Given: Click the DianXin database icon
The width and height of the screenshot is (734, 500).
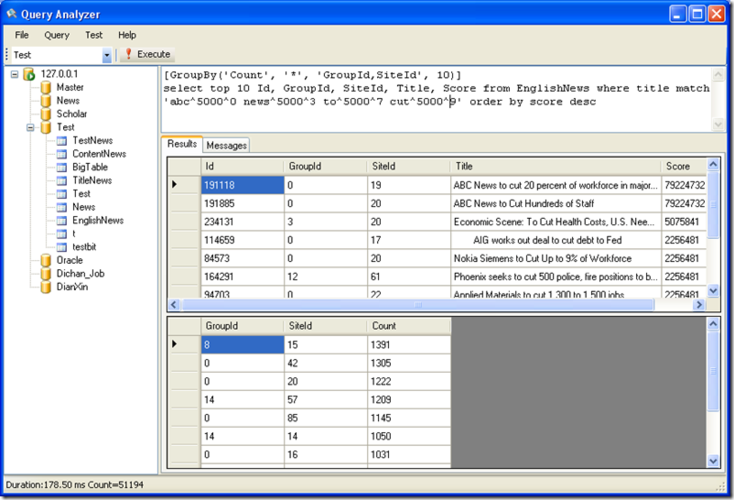Looking at the screenshot, I should 46,287.
